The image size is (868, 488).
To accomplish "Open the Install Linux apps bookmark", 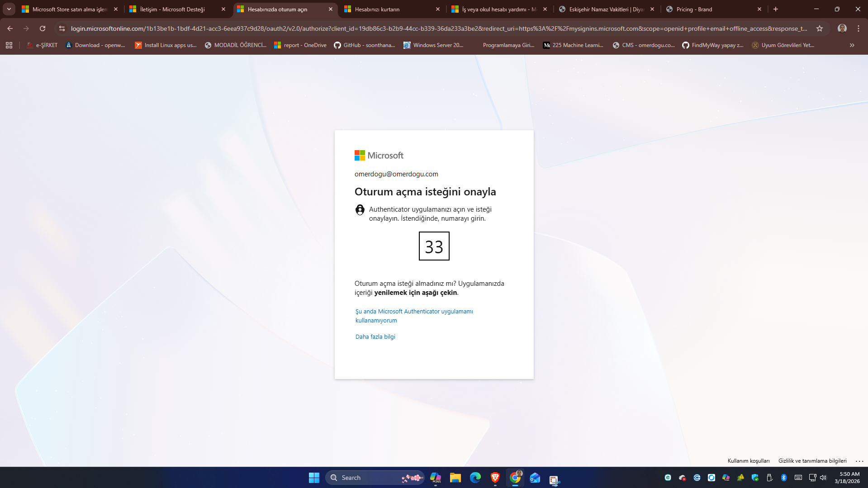I will pos(166,45).
